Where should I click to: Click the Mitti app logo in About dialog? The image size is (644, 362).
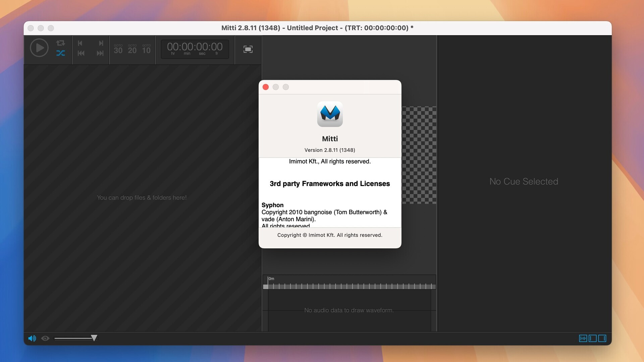pos(330,114)
